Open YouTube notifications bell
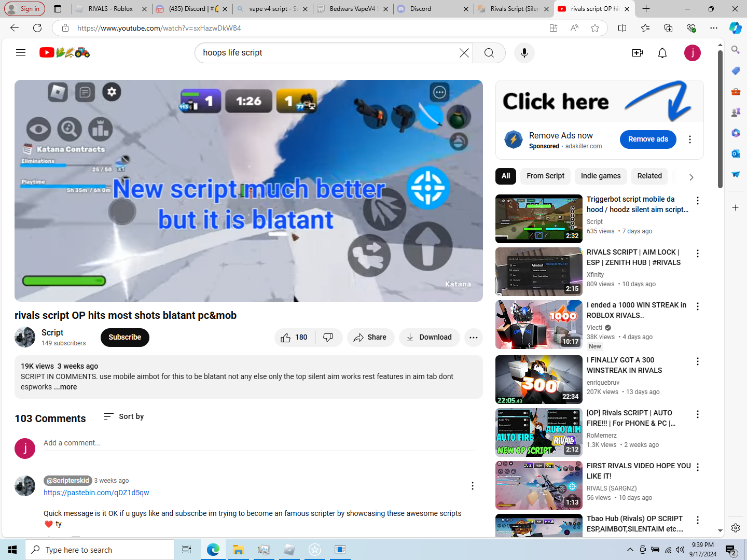 (x=662, y=53)
